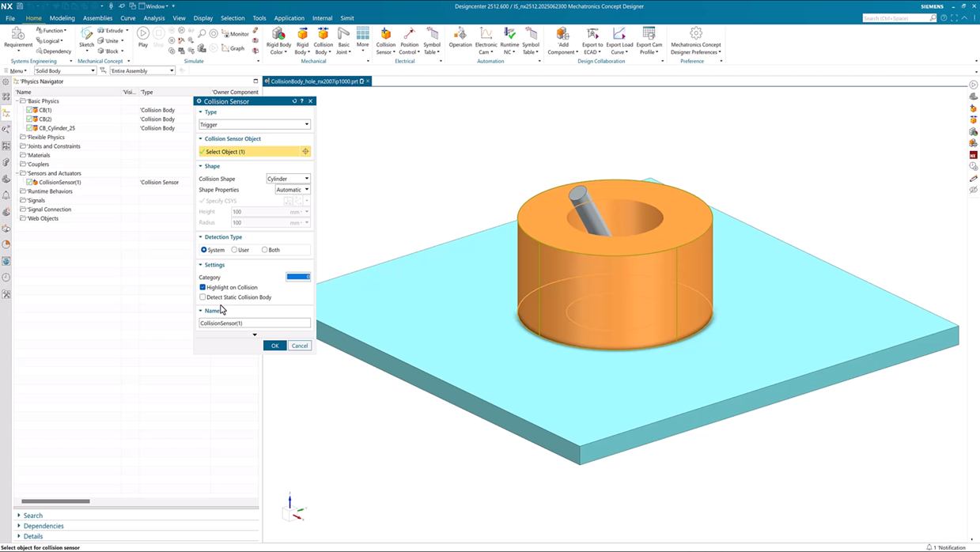Click the Operation icon in Automation group

460,35
